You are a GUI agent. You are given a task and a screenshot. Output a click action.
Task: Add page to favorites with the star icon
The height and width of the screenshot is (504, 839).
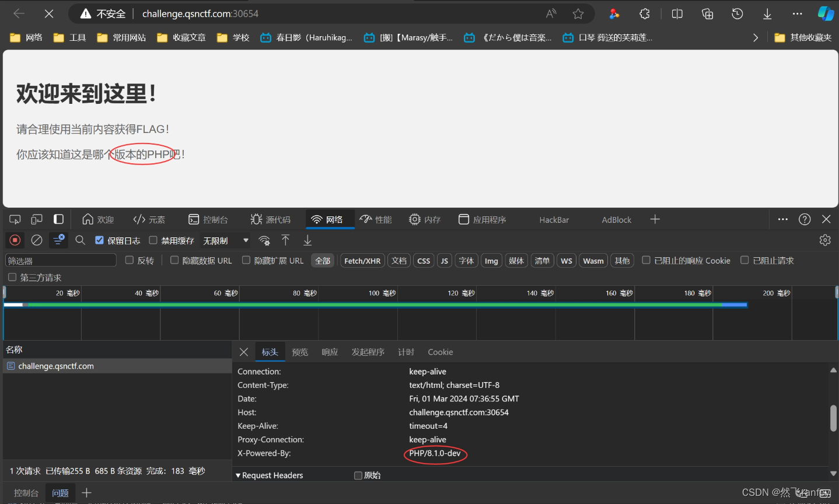coord(578,13)
